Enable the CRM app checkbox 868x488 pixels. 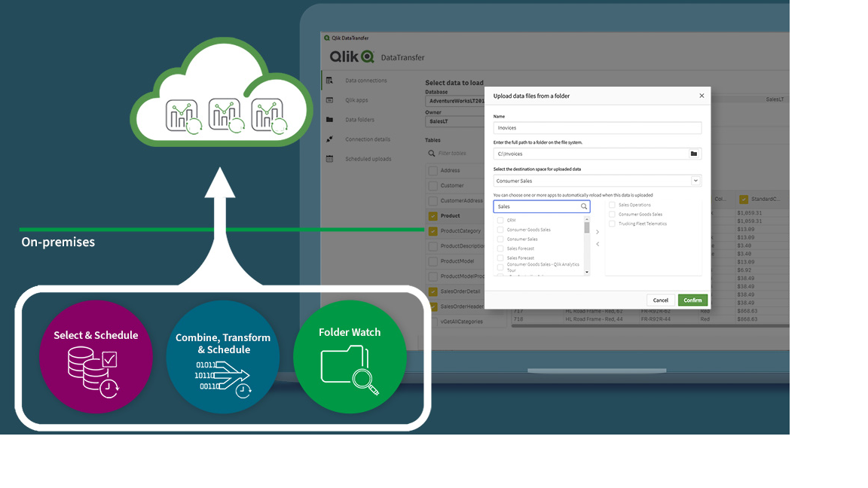click(x=500, y=220)
